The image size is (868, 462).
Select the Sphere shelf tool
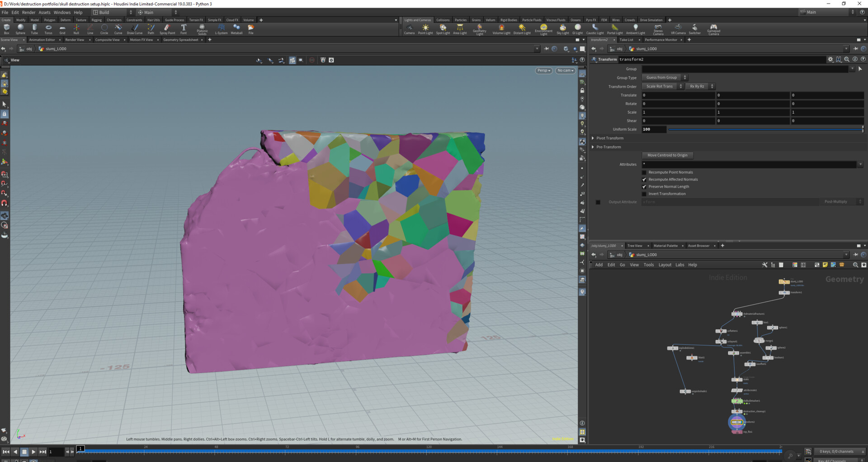(20, 29)
